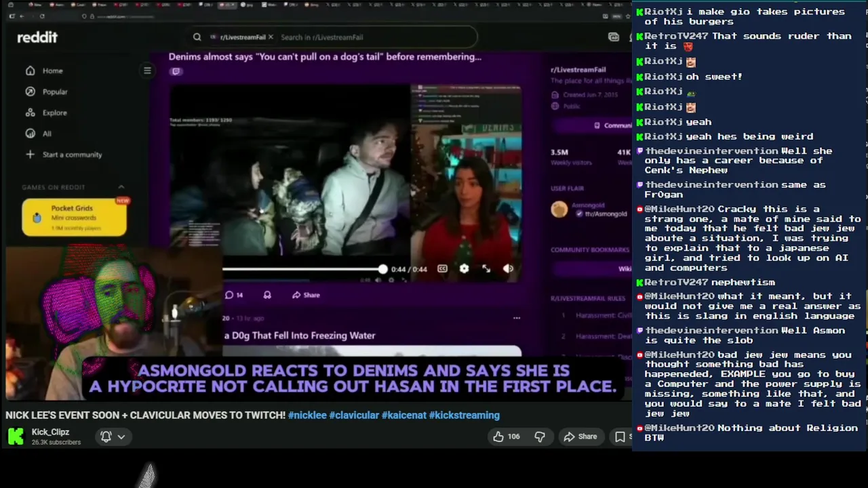Viewport: 868px width, 488px height.
Task: Dislike the YouTube video
Action: [x=540, y=436]
